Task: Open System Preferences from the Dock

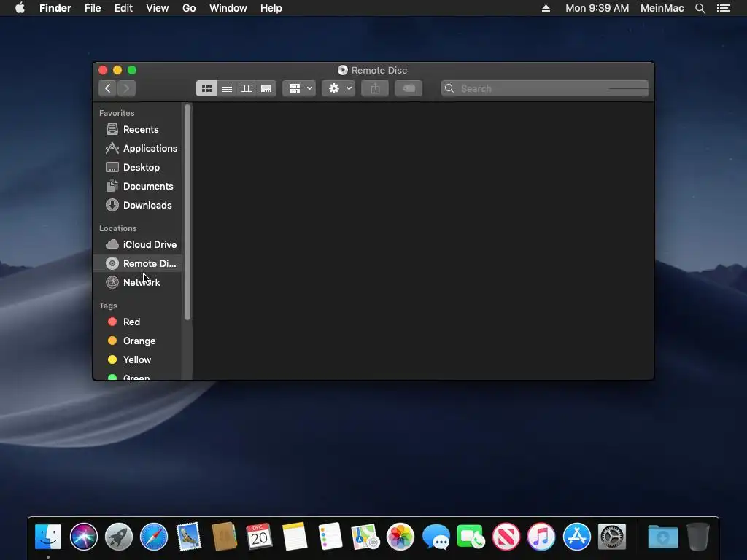Action: click(612, 537)
